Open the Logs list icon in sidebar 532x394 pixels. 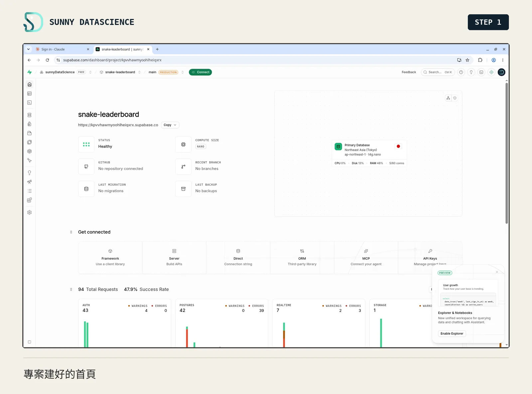point(29,191)
